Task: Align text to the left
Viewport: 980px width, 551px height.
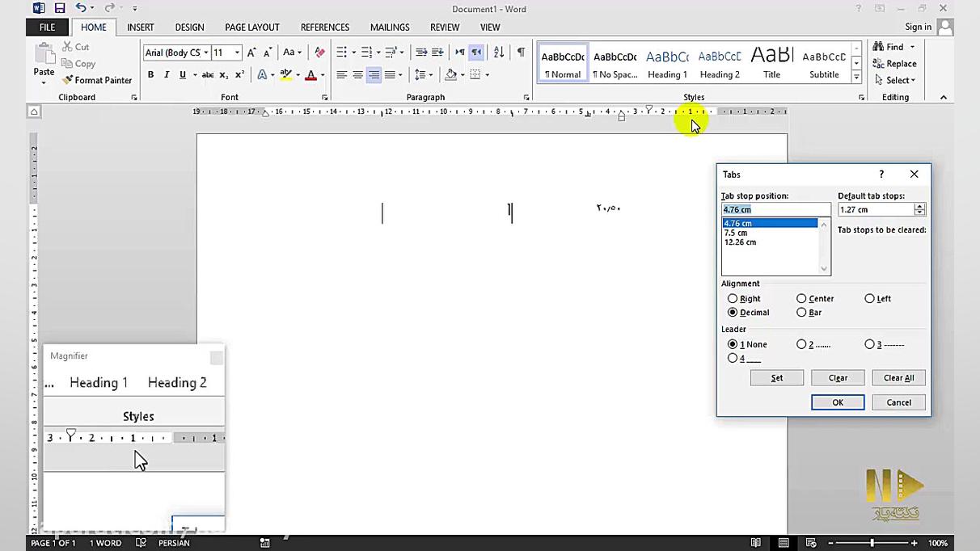Action: [342, 75]
